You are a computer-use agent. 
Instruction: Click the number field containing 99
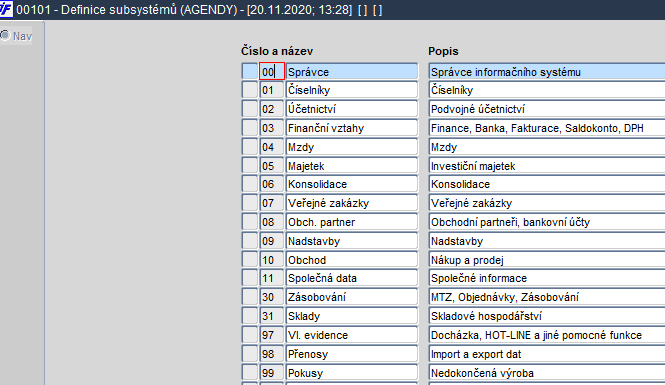[x=272, y=373]
